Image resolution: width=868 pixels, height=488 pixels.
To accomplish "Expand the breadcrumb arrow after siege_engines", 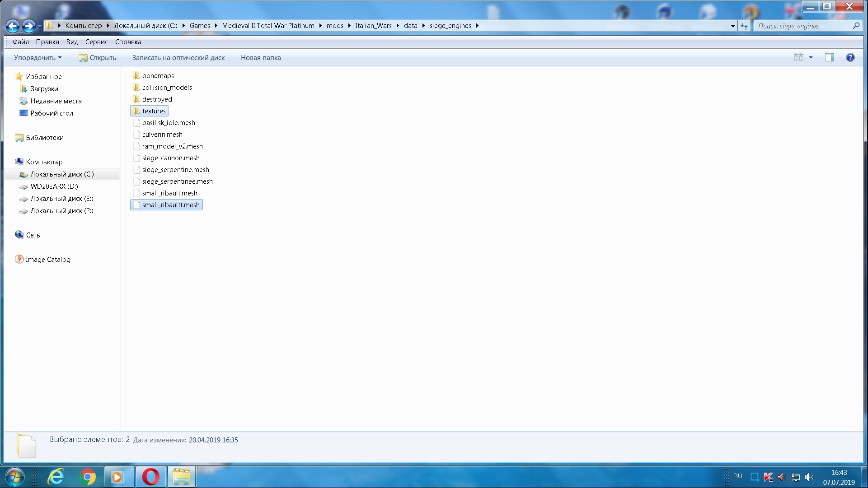I will click(477, 26).
